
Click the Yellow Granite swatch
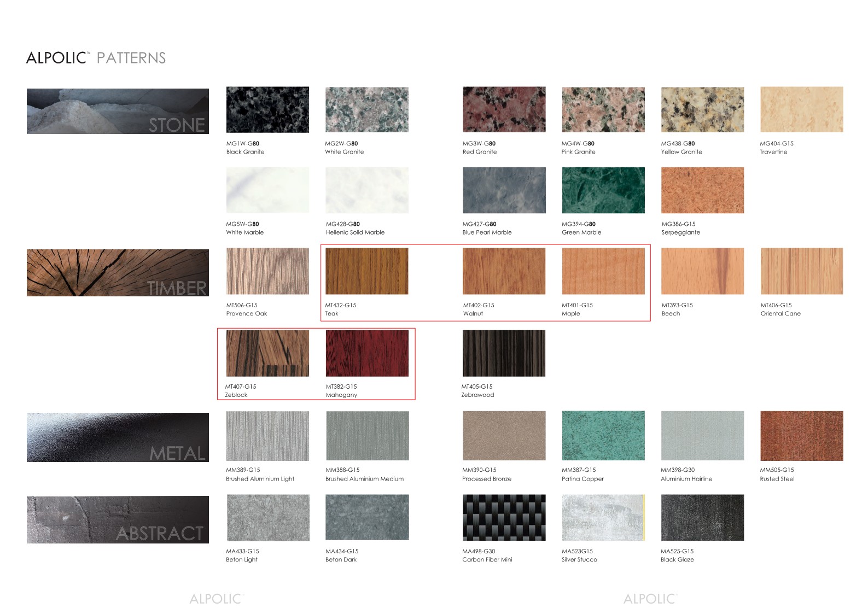702,109
